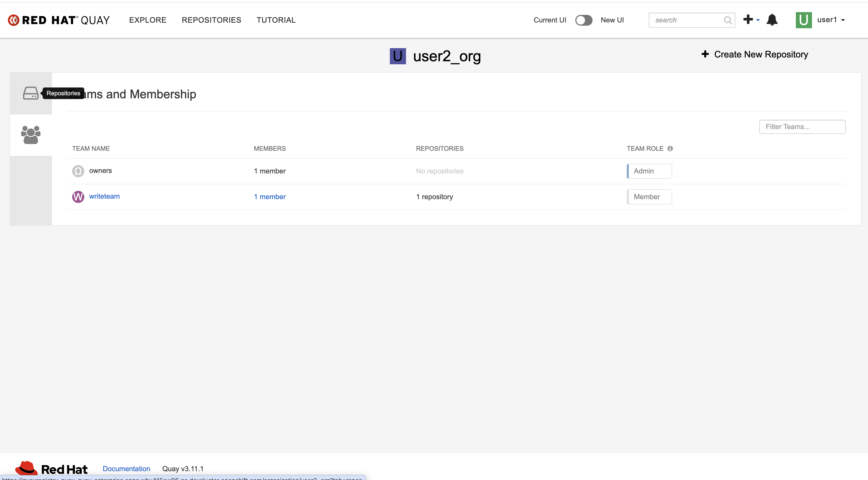Click Create New Repository
Viewport: 868px width, 480px height.
(x=755, y=54)
